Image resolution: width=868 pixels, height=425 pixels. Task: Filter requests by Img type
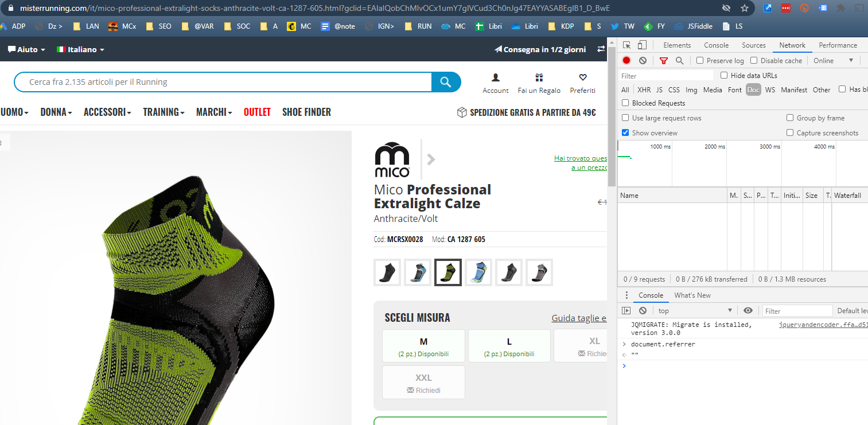coord(691,90)
